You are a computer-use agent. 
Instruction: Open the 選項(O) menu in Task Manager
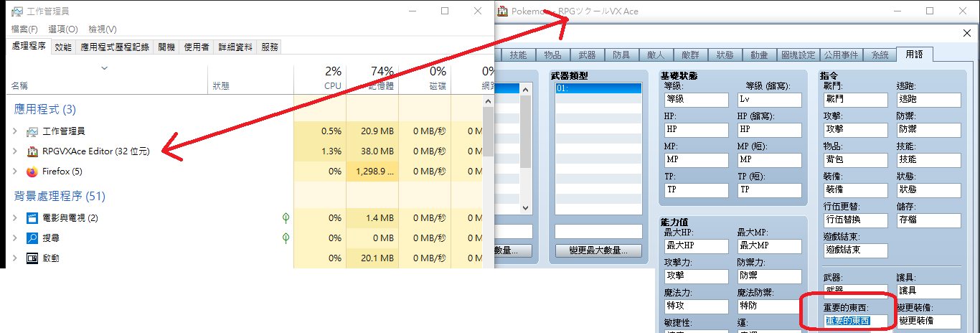(63, 29)
